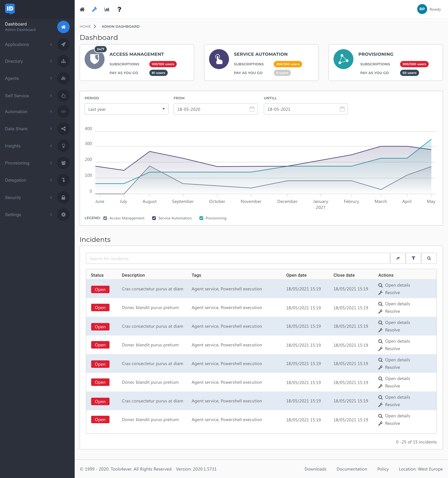Click the 296/300 users subscription badge
Viewport: 448px width, 478px height.
(288, 64)
